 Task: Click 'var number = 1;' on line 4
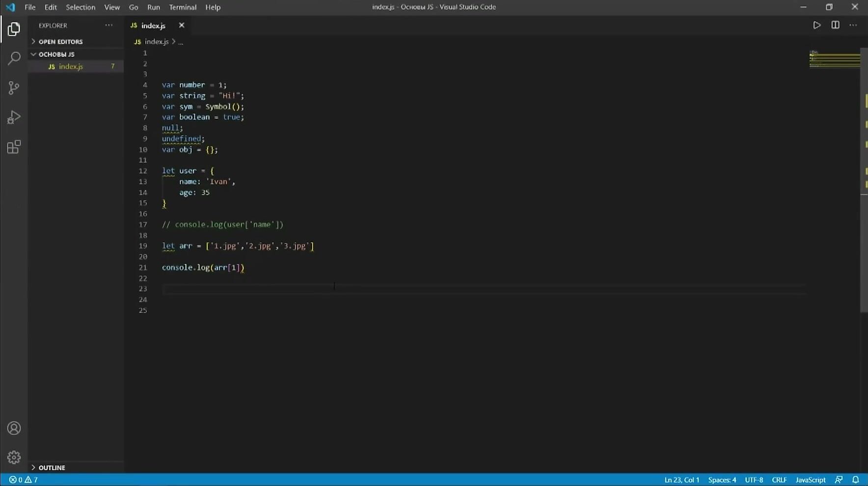pos(194,85)
